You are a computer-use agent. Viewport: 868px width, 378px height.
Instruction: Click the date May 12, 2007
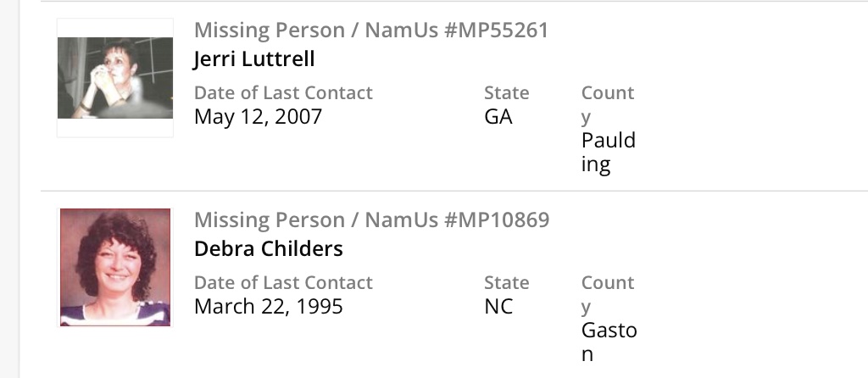pos(259,116)
